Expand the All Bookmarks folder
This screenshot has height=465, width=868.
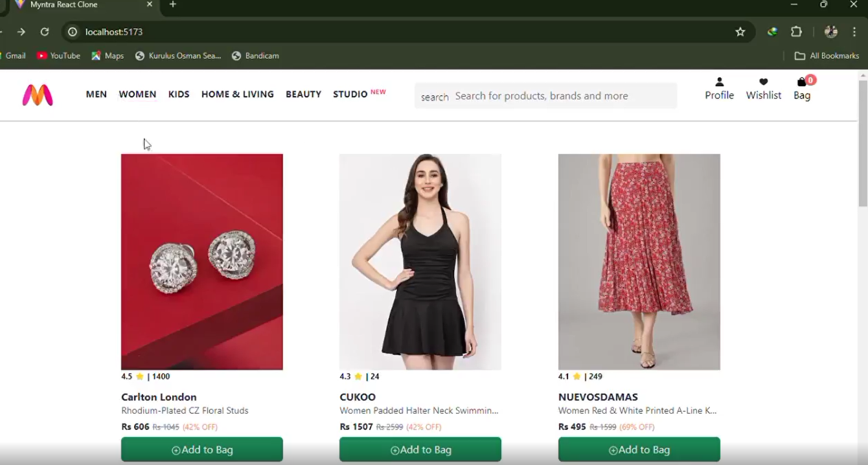point(827,56)
